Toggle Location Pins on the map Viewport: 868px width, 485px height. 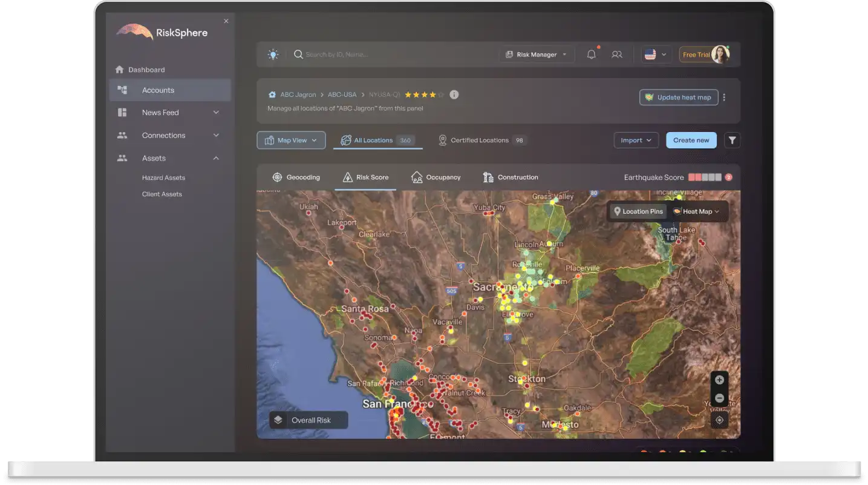coord(638,211)
